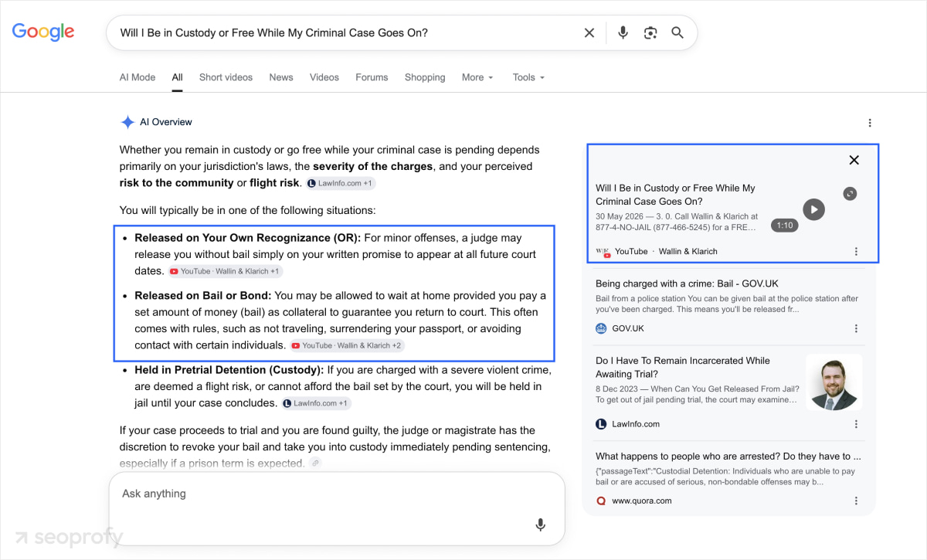
Task: Click the Google logo
Action: tap(43, 32)
